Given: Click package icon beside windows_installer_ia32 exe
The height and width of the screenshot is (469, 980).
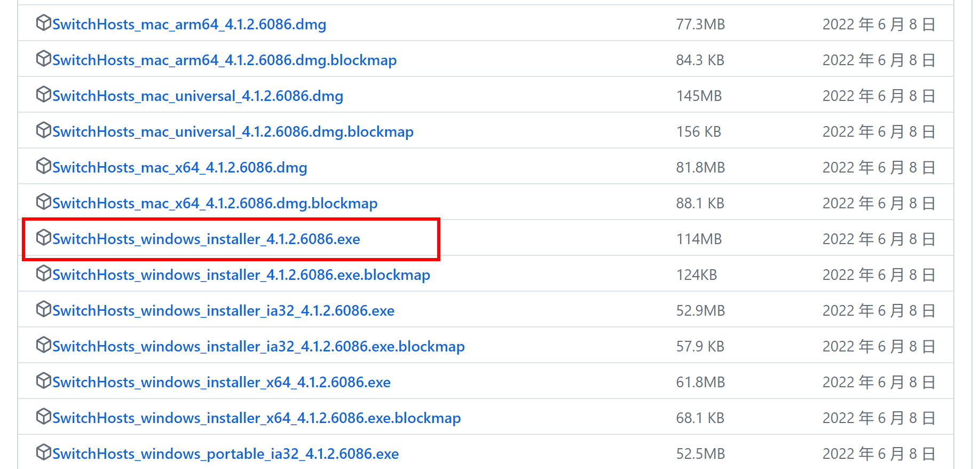Looking at the screenshot, I should tap(44, 309).
